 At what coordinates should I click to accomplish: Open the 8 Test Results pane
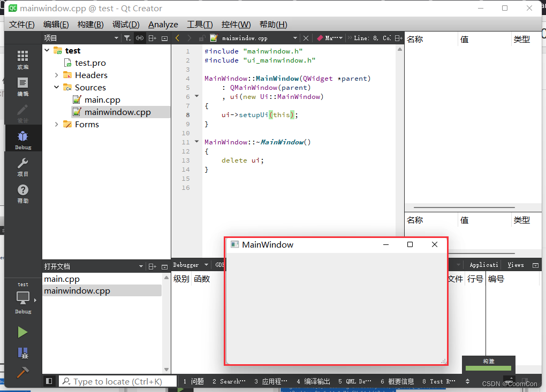pos(439,381)
